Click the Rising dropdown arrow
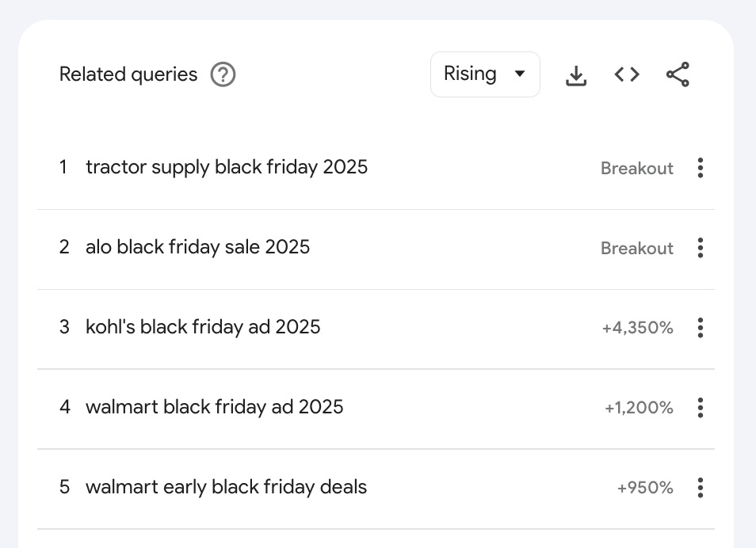The image size is (756, 548). tap(520, 74)
